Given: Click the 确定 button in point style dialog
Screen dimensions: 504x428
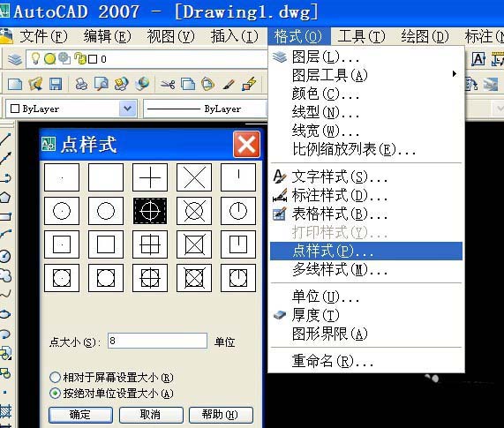Looking at the screenshot, I should 80,415.
